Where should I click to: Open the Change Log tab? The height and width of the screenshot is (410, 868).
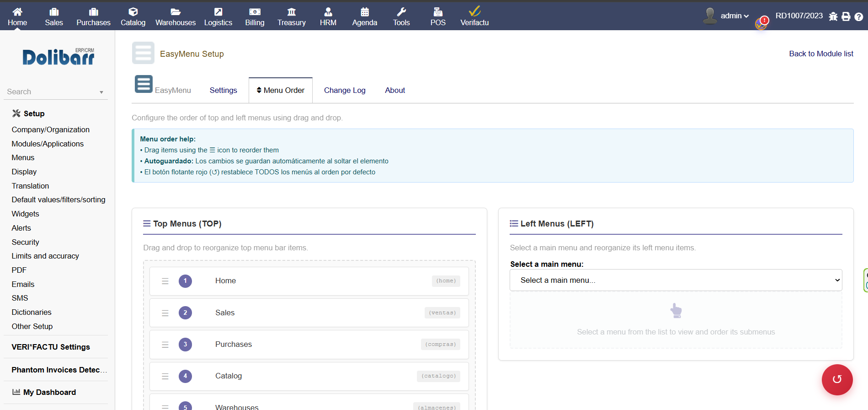click(x=345, y=91)
